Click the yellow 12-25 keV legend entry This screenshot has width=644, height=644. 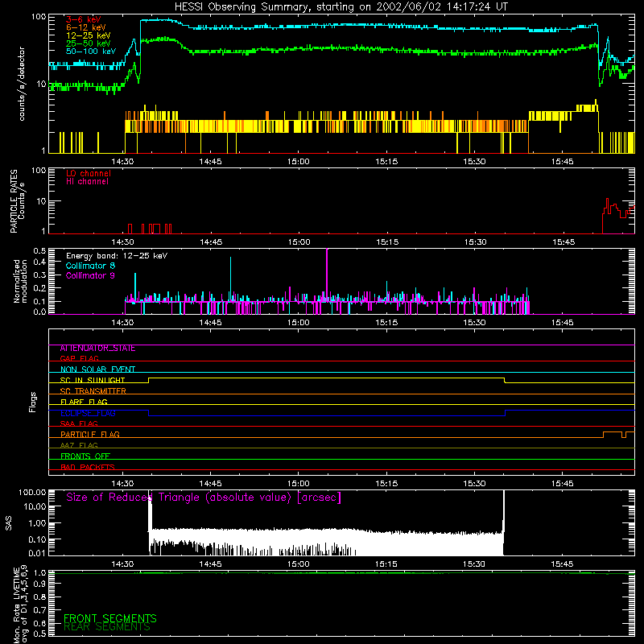coord(89,35)
